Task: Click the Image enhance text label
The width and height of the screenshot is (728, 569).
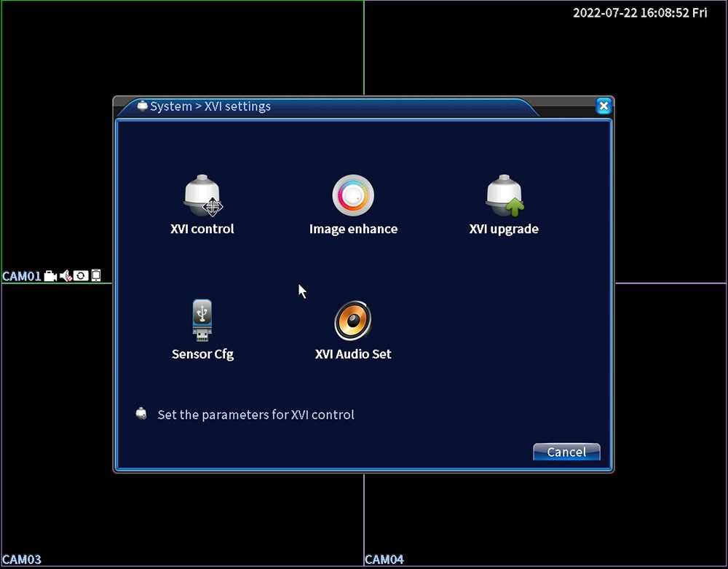Action: coord(353,229)
